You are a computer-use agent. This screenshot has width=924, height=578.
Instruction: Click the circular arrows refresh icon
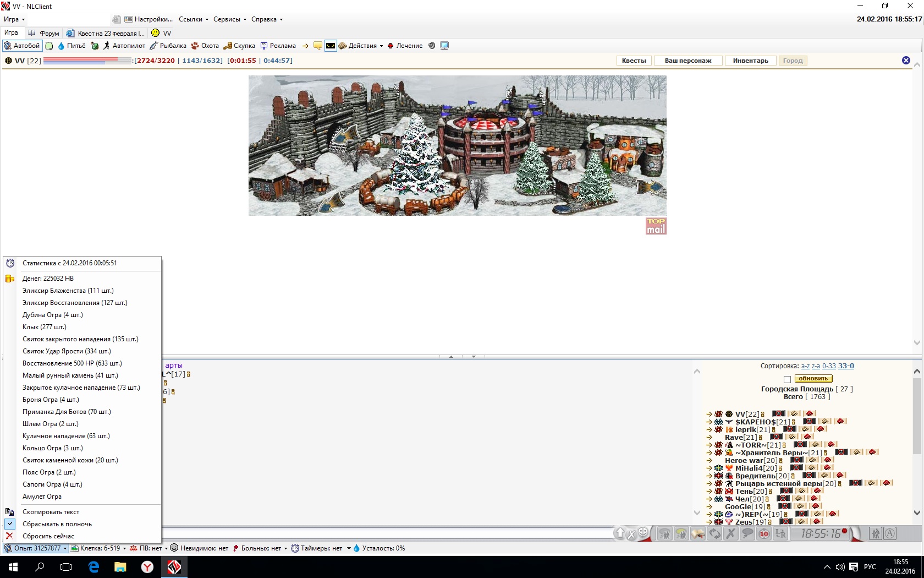[714, 533]
